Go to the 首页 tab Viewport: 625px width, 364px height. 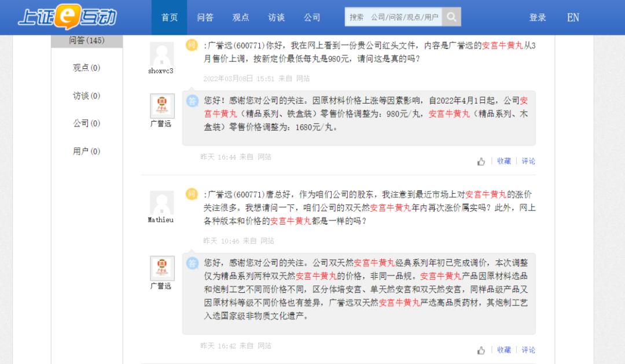tap(169, 17)
